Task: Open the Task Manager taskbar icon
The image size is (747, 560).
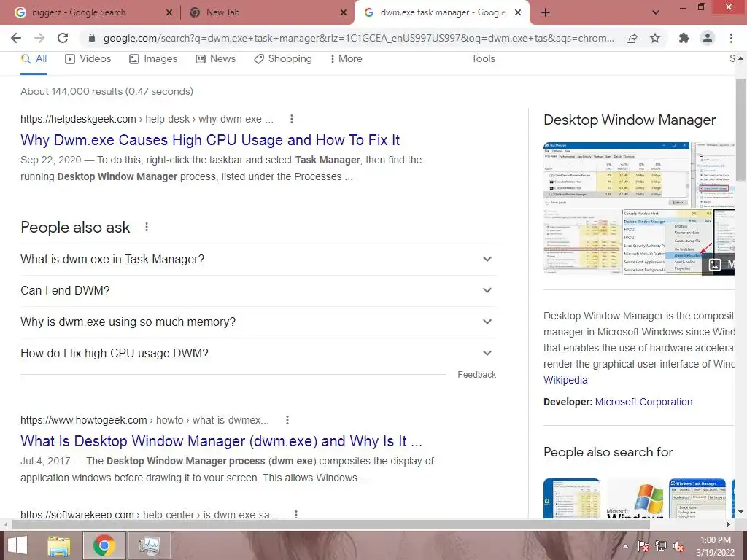Action: (149, 545)
